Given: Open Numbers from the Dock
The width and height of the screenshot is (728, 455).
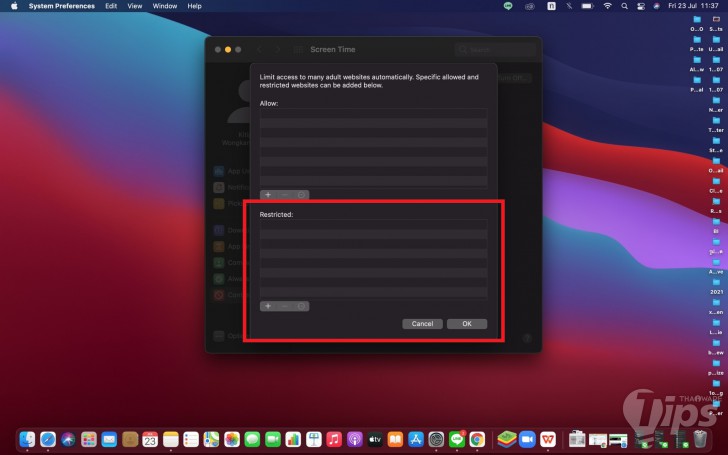Looking at the screenshot, I should coord(293,439).
